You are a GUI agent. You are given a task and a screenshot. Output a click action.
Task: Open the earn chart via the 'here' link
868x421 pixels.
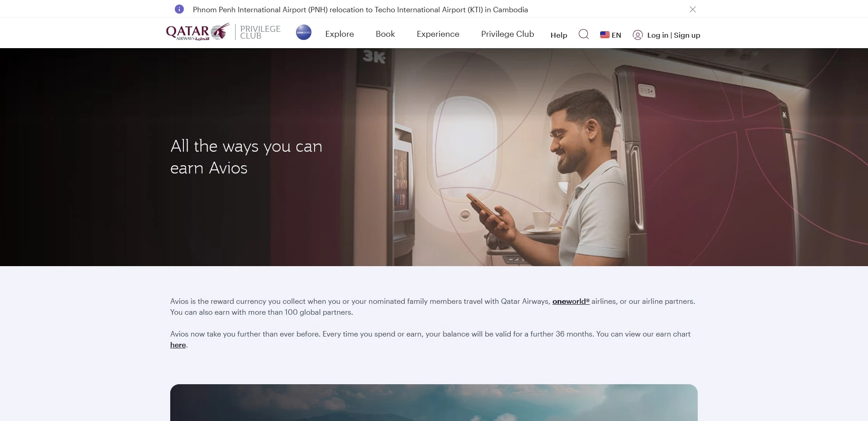coord(178,345)
